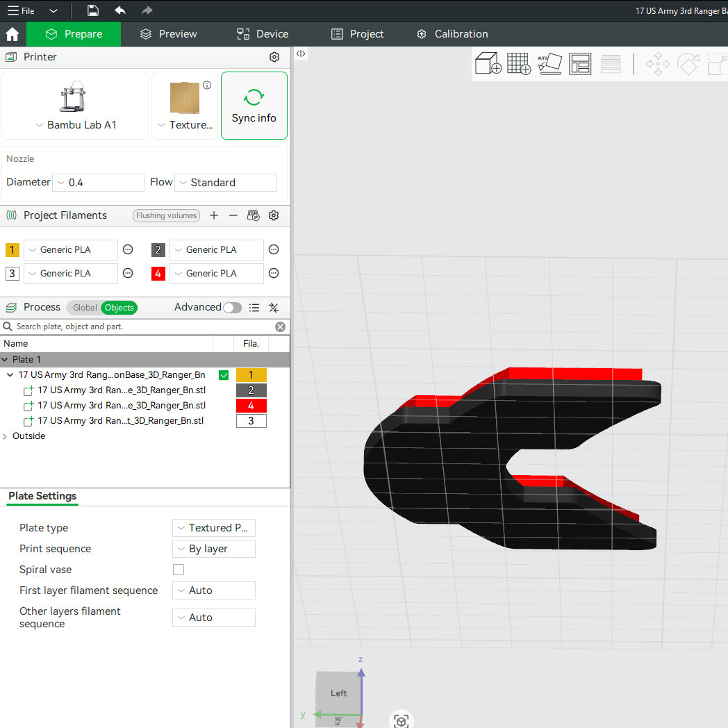Toggle the Ranger_Bn object checkbox in Plate 1
Screen dimensions: 728x728
[x=224, y=374]
